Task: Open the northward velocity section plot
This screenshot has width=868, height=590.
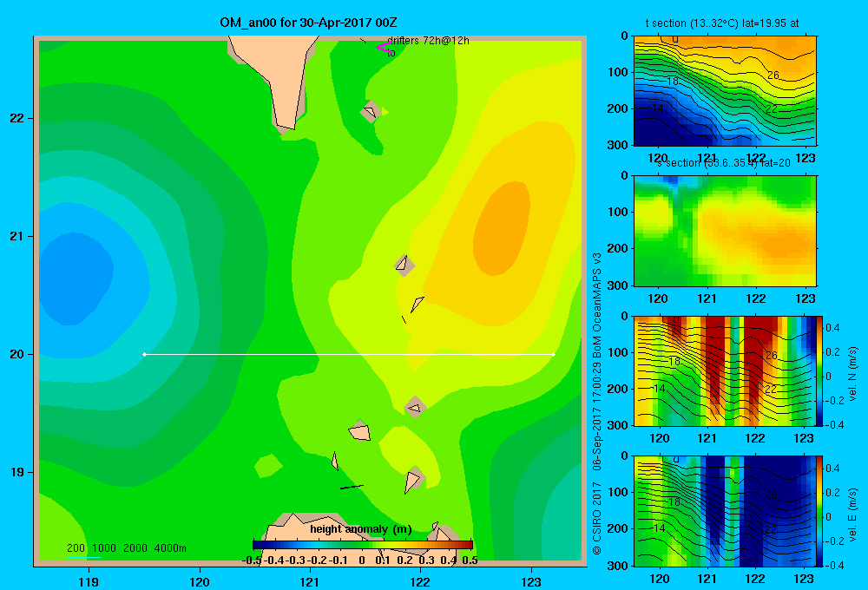Action: point(725,370)
